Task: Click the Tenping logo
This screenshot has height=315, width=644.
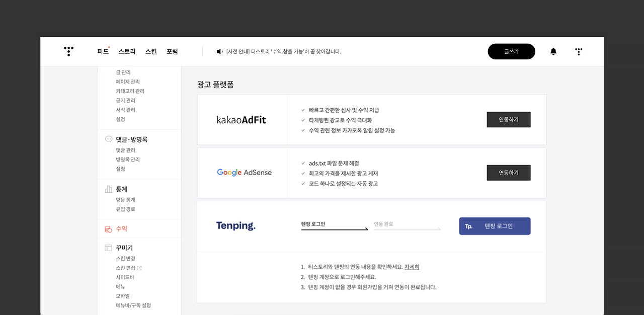Action: click(236, 226)
